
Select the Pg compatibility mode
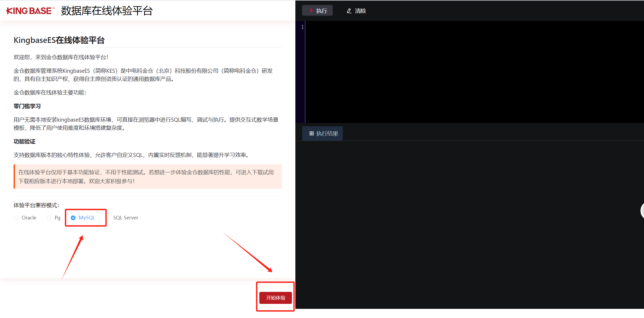tap(54, 218)
